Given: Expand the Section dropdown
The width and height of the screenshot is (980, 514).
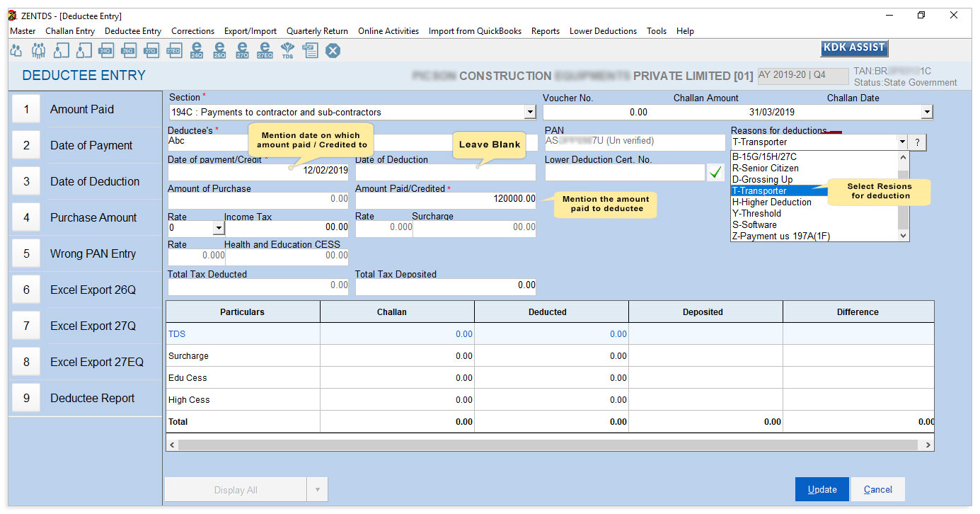Looking at the screenshot, I should (x=530, y=112).
